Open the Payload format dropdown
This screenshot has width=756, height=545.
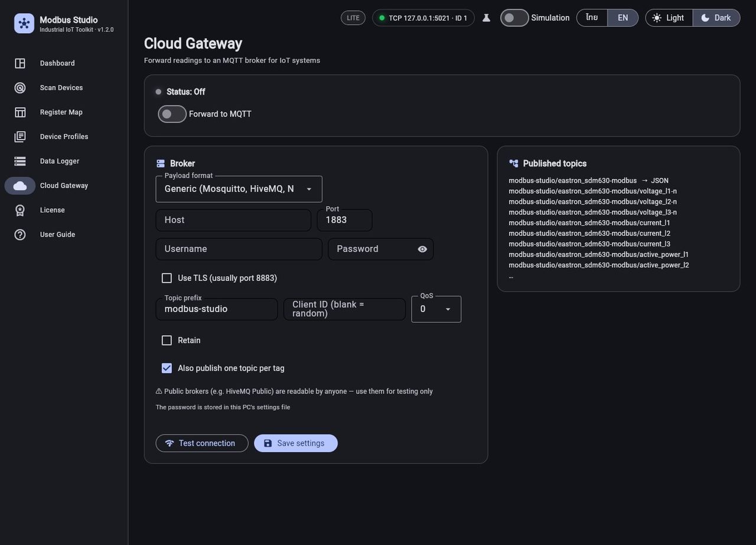point(239,189)
